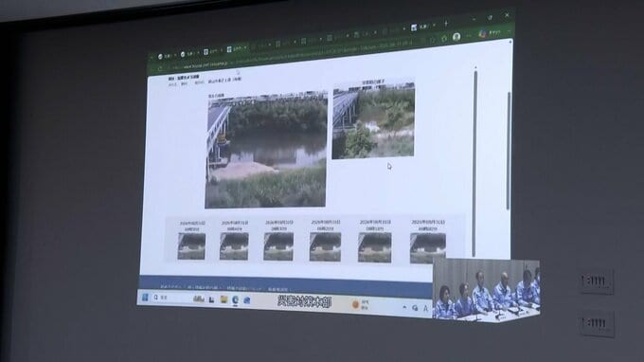Select the first river camera thumbnail on the left
The width and height of the screenshot is (644, 362).
191,246
